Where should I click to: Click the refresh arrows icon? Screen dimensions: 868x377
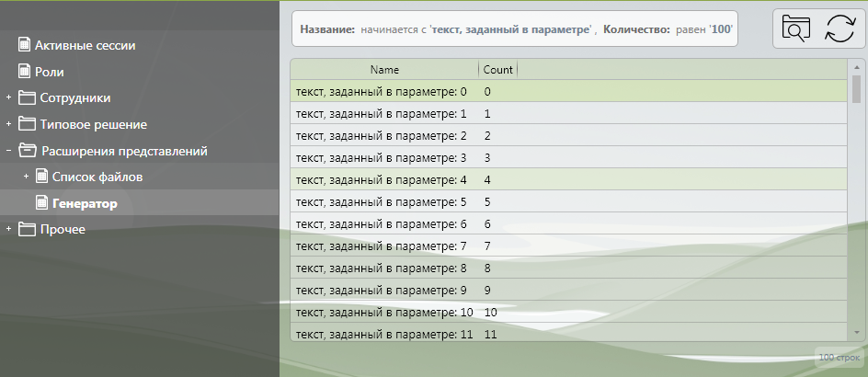tap(839, 28)
